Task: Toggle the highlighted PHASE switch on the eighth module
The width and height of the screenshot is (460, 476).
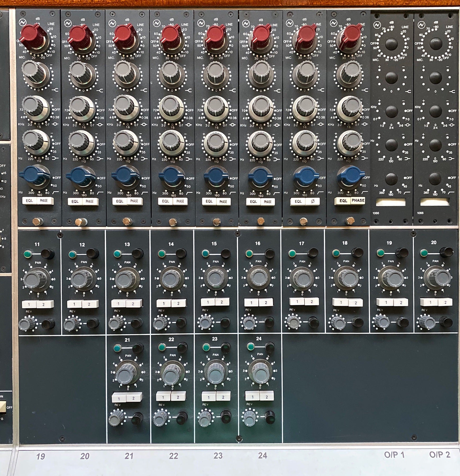Action: [358, 200]
